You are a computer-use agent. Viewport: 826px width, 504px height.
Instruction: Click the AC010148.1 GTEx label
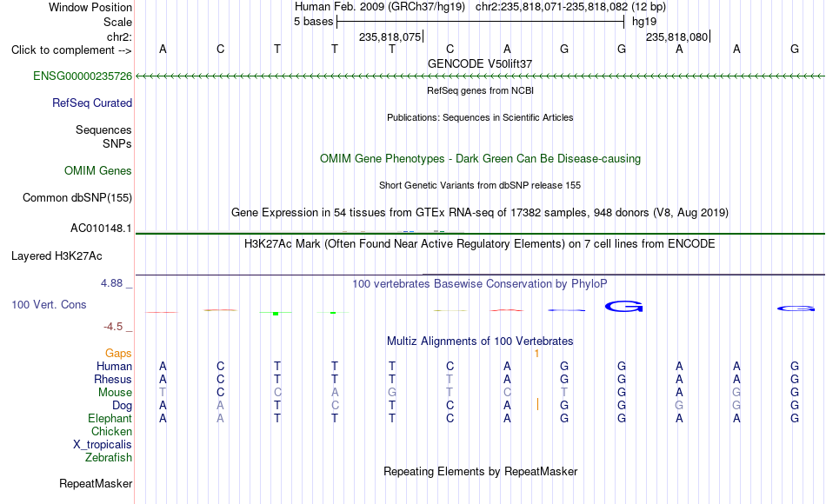tap(101, 228)
